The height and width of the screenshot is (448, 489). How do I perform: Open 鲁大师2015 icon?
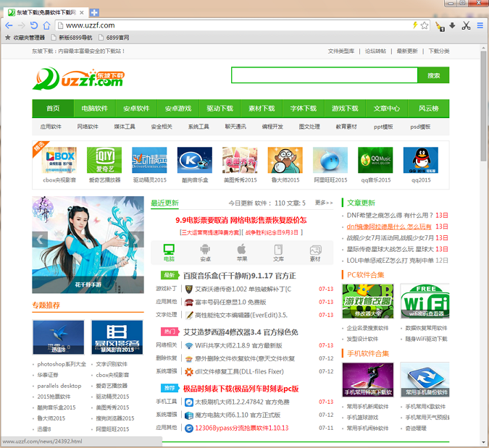(285, 160)
